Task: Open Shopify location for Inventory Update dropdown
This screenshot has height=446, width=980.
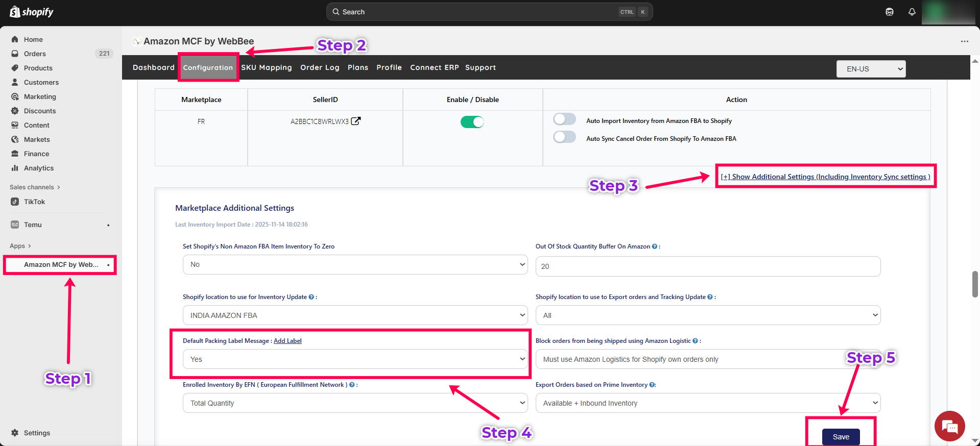Action: [x=355, y=315]
